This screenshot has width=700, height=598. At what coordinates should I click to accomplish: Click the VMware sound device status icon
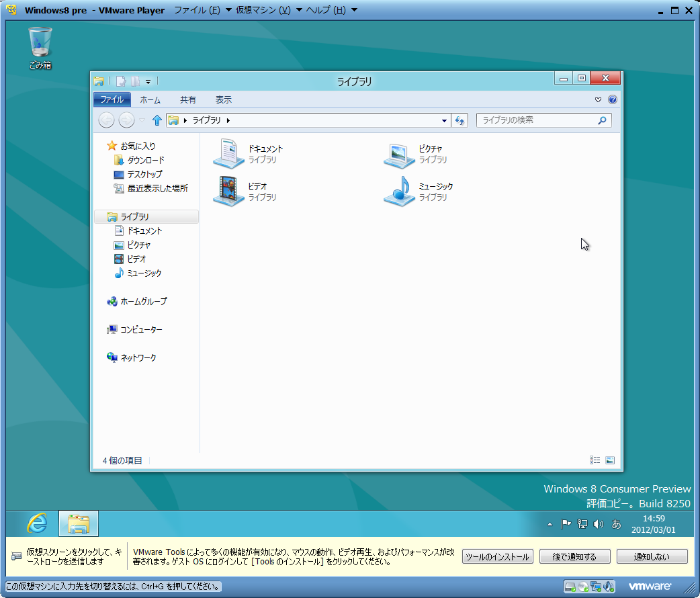609,587
